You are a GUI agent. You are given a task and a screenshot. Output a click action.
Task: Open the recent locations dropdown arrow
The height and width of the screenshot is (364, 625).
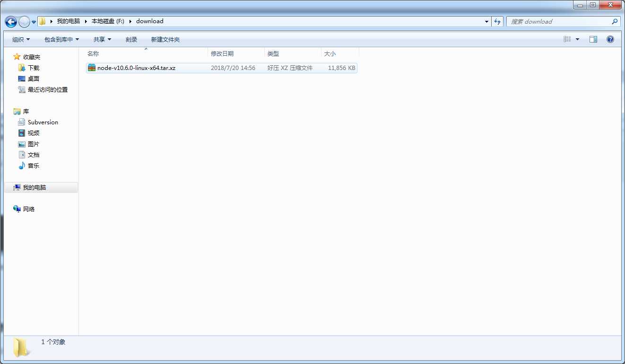[34, 22]
